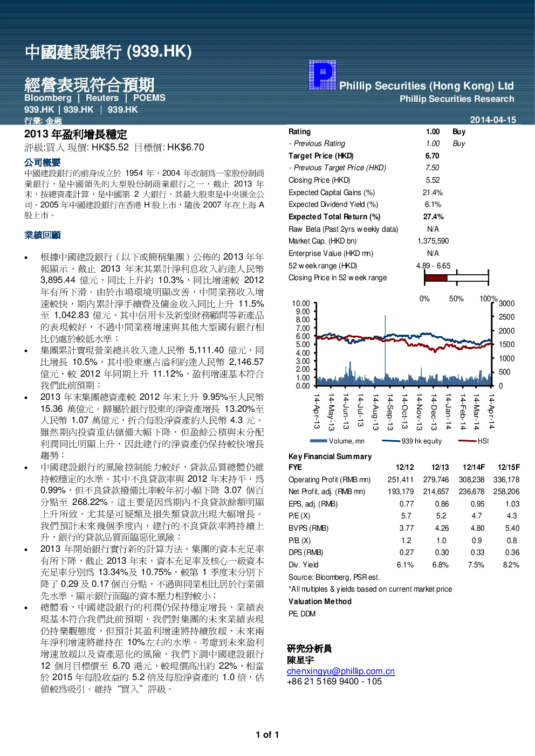The height and width of the screenshot is (756, 535).
Task: Click the 12/15F column header
Action: [x=509, y=467]
